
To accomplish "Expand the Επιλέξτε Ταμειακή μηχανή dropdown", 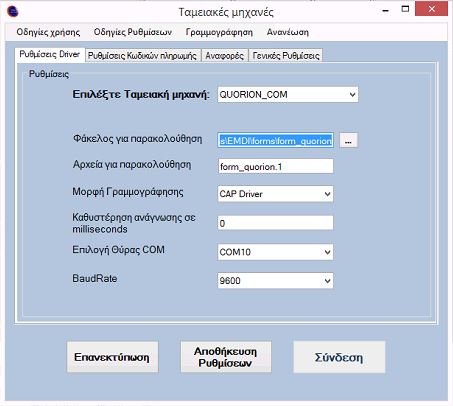I will (x=288, y=95).
